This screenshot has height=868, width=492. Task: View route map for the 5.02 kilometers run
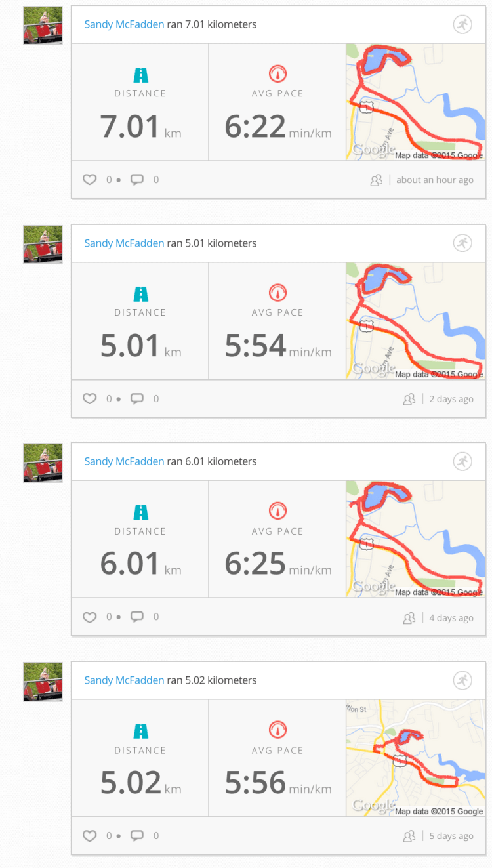[415, 758]
